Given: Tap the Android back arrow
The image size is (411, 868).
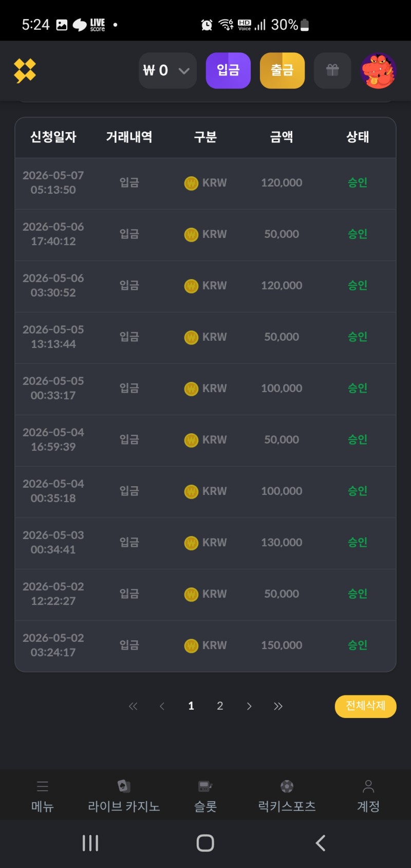Looking at the screenshot, I should [x=321, y=843].
